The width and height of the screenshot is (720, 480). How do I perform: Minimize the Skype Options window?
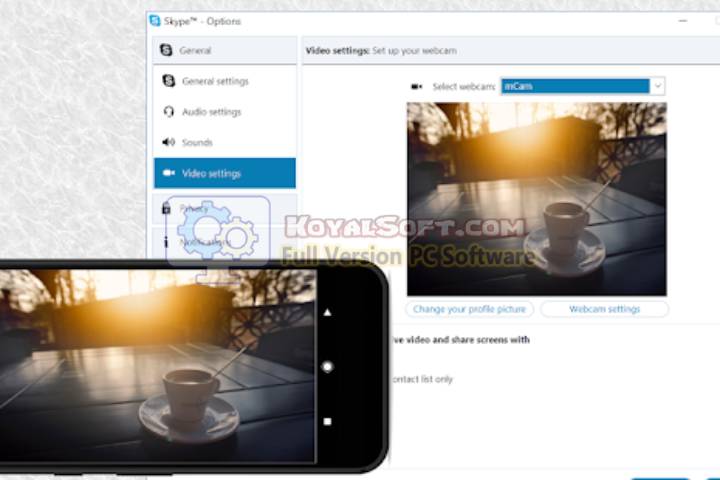pyautogui.click(x=683, y=21)
